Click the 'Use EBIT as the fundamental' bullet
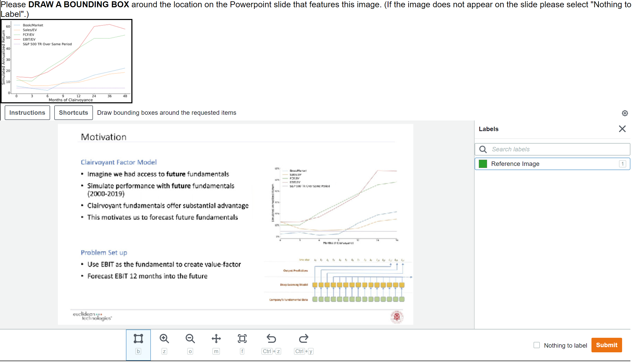The width and height of the screenshot is (633, 364). tap(164, 264)
